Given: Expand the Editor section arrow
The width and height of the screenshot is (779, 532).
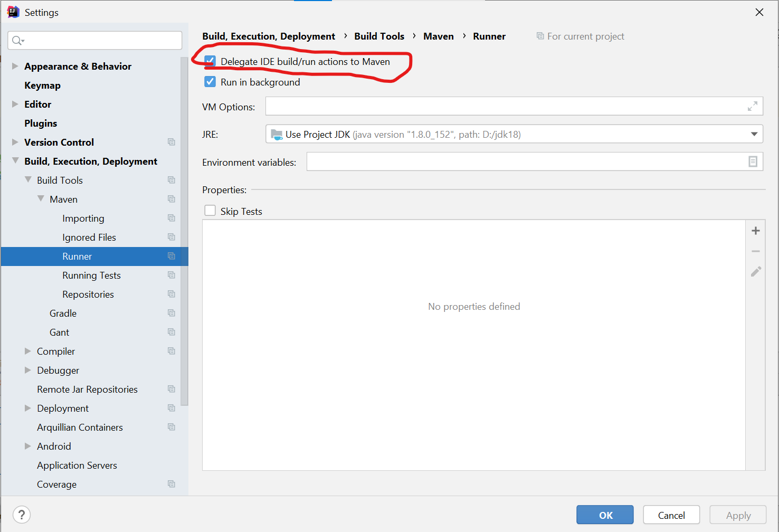Looking at the screenshot, I should 15,104.
